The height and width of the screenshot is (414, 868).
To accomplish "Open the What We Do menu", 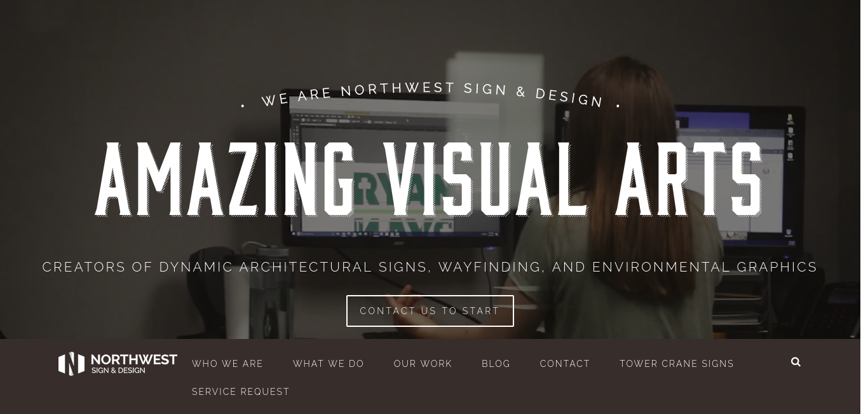I will coord(329,364).
